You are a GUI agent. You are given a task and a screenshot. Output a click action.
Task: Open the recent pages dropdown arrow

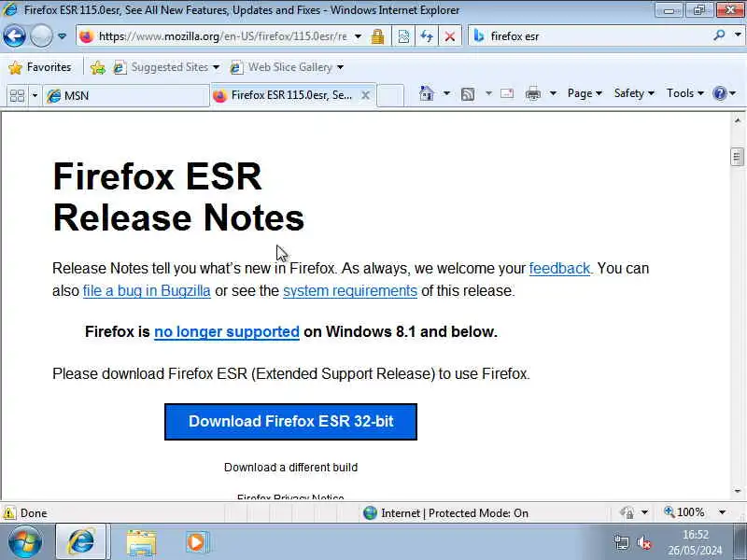(x=62, y=36)
